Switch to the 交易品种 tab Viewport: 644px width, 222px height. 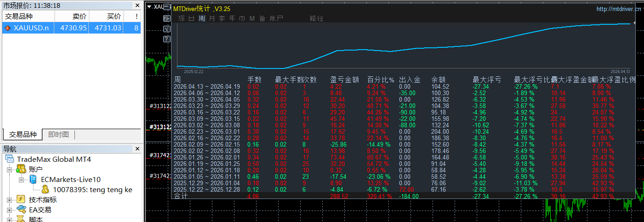click(23, 135)
